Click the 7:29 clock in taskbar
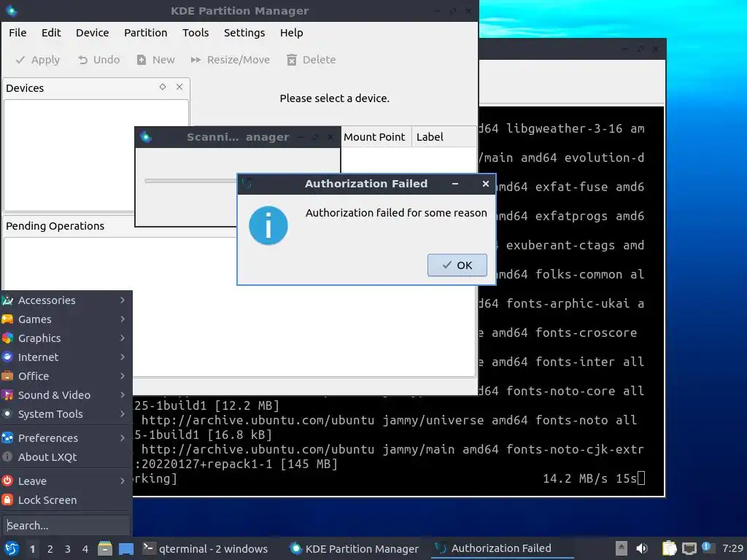747x560 pixels. (x=732, y=548)
